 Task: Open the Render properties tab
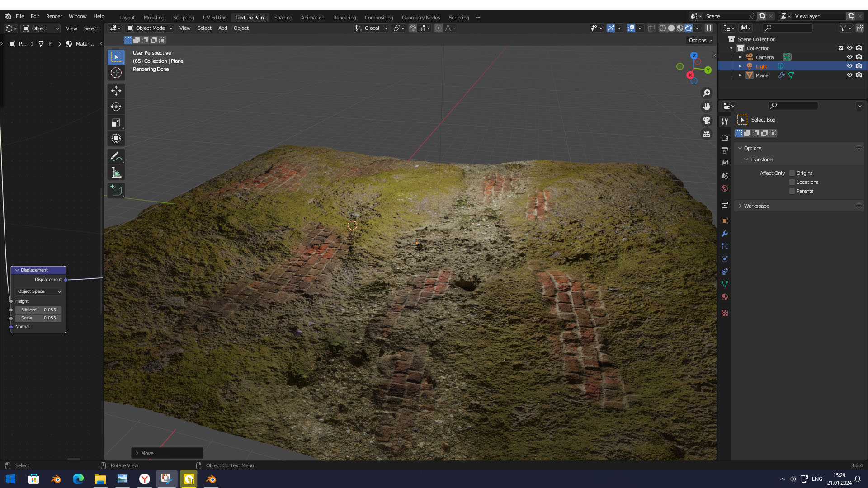(x=725, y=137)
